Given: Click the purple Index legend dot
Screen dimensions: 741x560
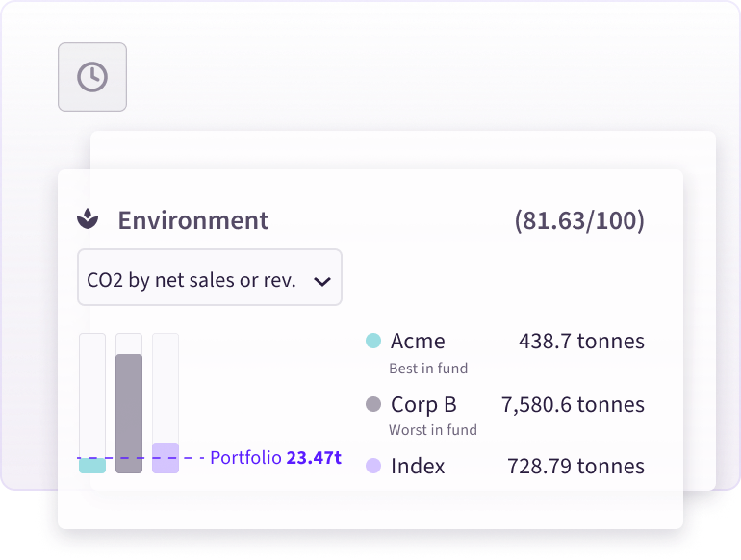Looking at the screenshot, I should (373, 466).
